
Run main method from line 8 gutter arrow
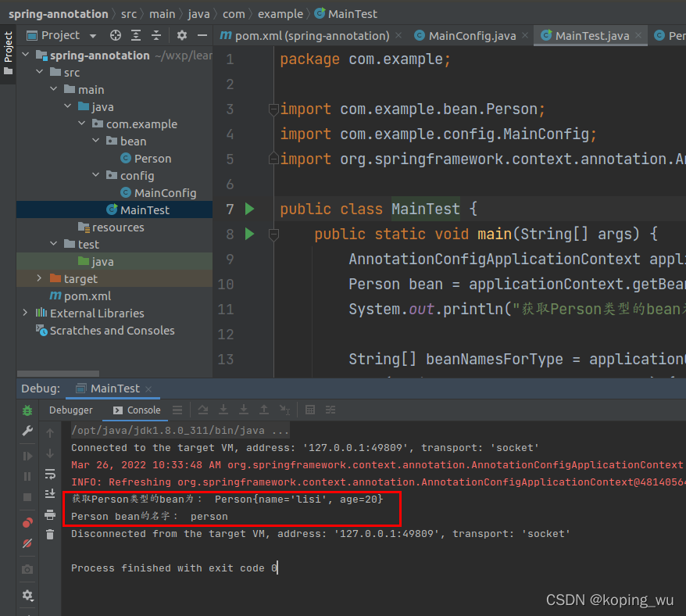tap(249, 234)
